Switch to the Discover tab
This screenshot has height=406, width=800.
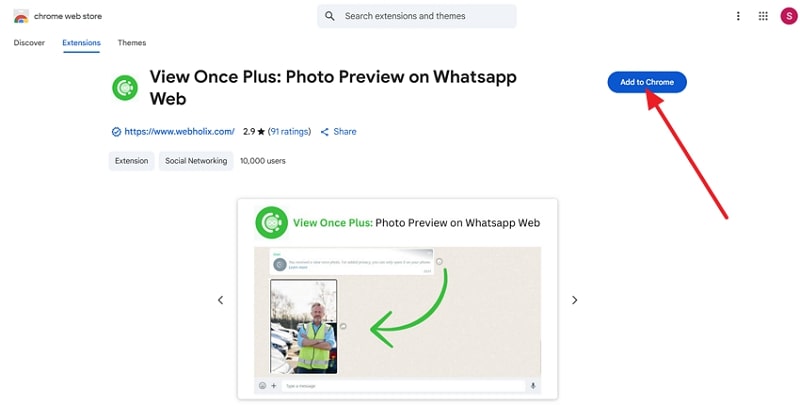click(29, 43)
